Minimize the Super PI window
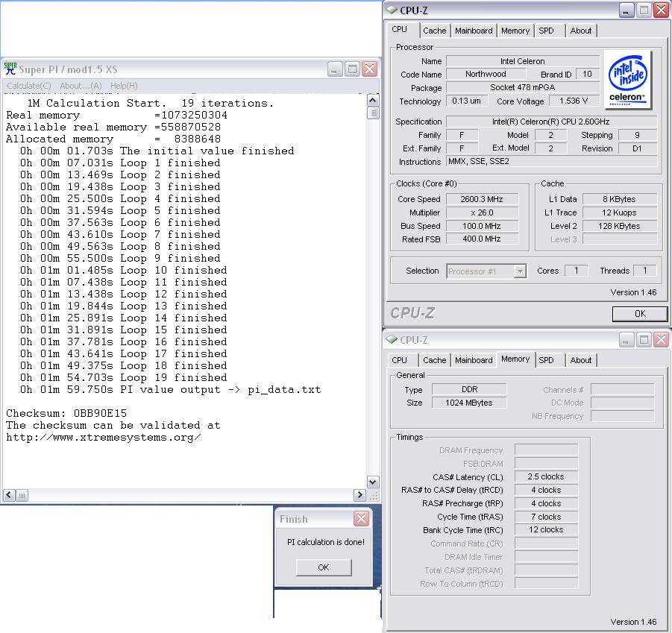Screen dimensions: 672x633 tap(335, 69)
